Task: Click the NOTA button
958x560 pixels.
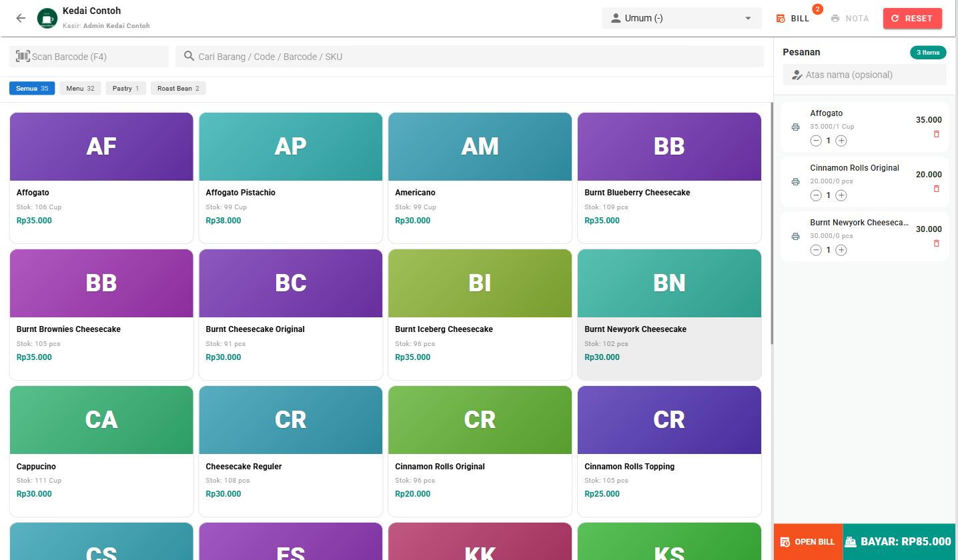Action: coord(850,18)
